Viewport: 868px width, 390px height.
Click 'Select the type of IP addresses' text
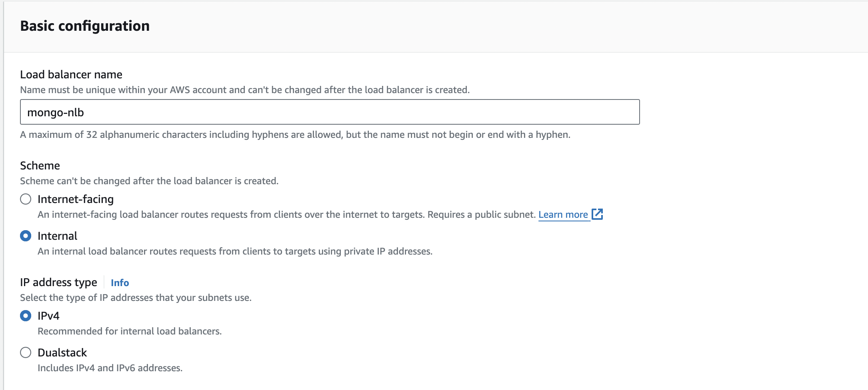136,298
